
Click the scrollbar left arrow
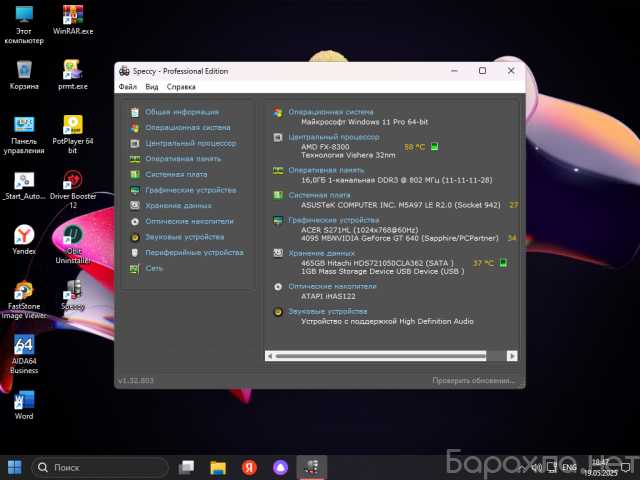point(269,356)
